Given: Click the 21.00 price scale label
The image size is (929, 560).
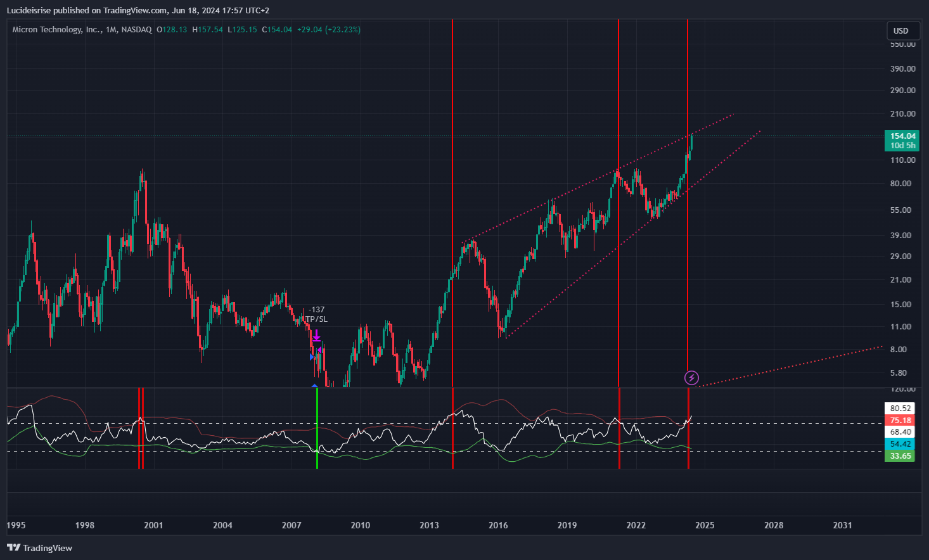Looking at the screenshot, I should pyautogui.click(x=900, y=279).
